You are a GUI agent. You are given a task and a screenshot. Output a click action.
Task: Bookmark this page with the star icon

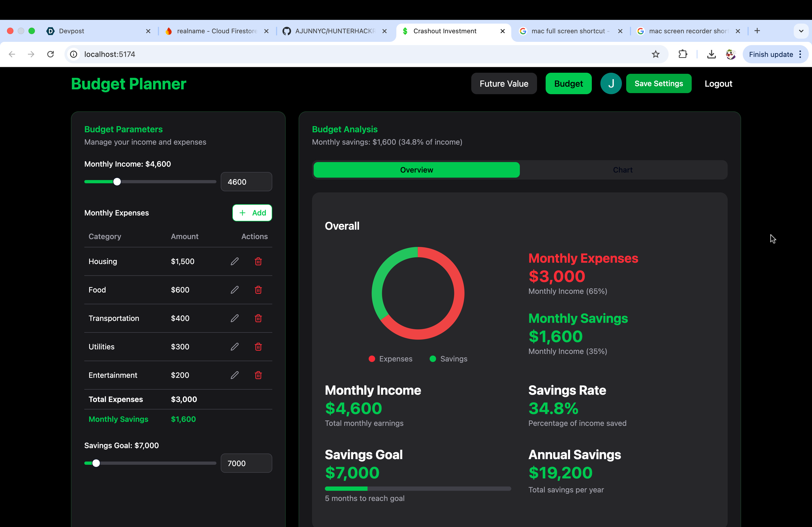(655, 54)
